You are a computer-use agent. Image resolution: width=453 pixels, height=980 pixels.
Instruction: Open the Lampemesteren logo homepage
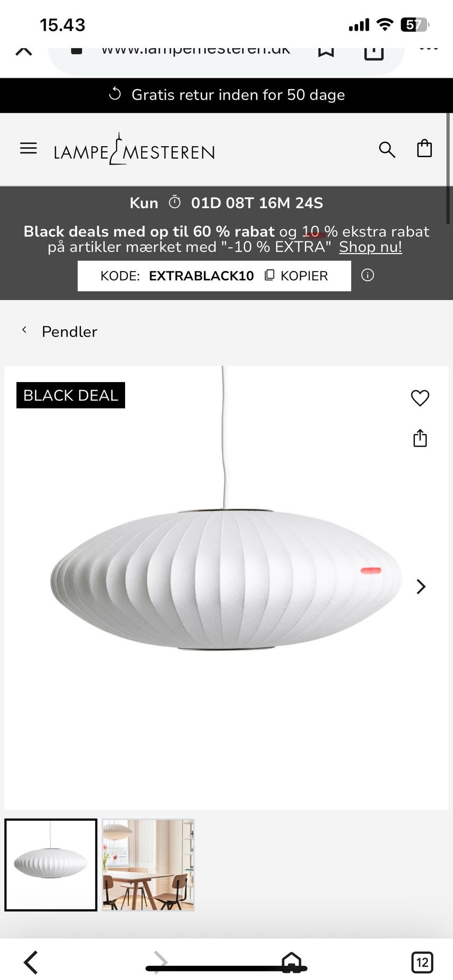coord(134,149)
